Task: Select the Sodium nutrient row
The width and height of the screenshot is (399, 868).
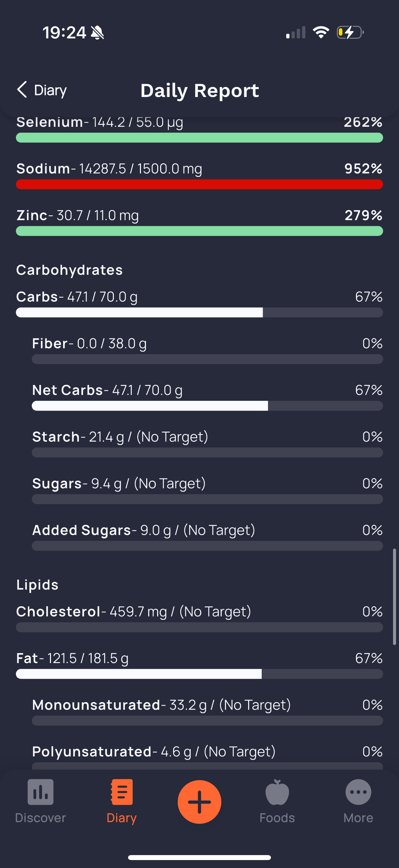Action: pyautogui.click(x=199, y=175)
